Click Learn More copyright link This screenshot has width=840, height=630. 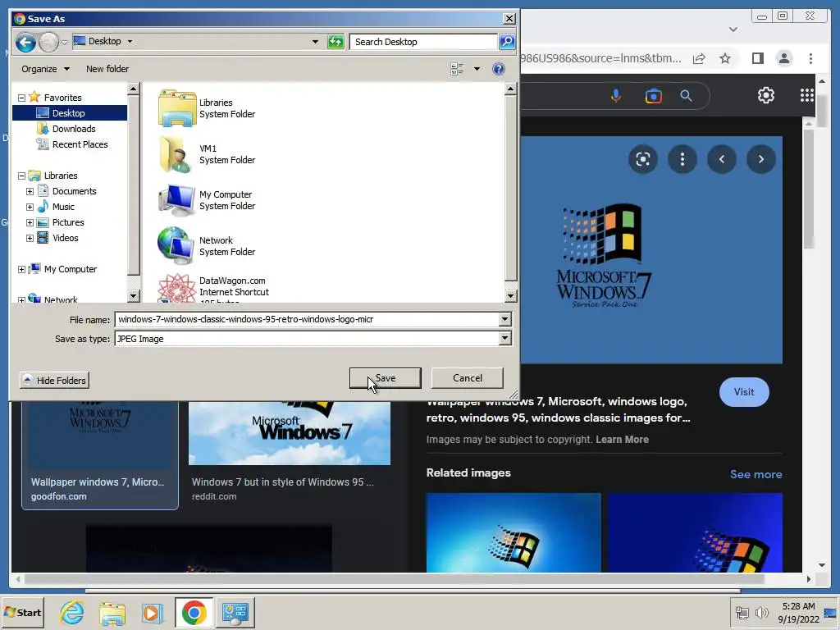(x=622, y=440)
